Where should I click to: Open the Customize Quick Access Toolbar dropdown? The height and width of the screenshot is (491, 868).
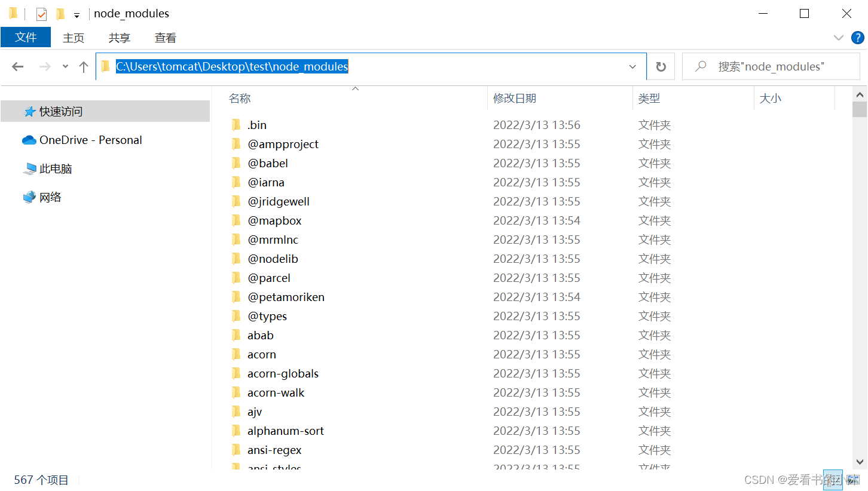[77, 15]
